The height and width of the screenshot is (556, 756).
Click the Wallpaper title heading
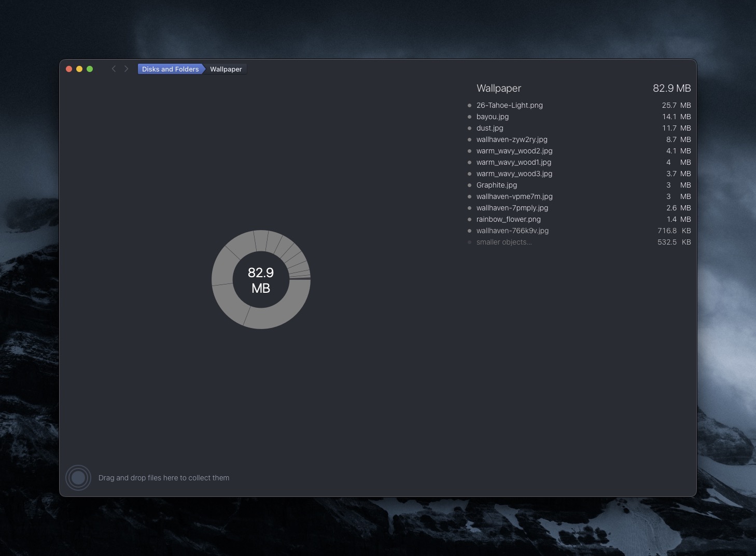[498, 88]
